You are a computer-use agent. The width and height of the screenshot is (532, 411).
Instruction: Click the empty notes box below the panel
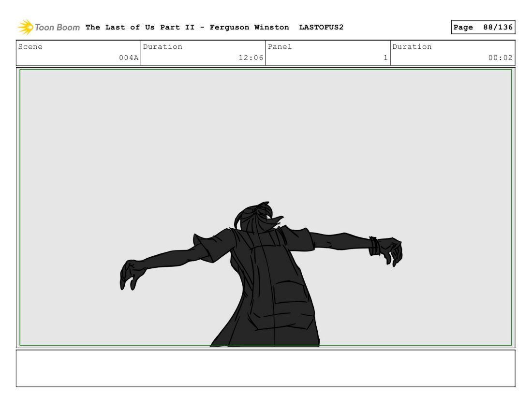tap(266, 368)
